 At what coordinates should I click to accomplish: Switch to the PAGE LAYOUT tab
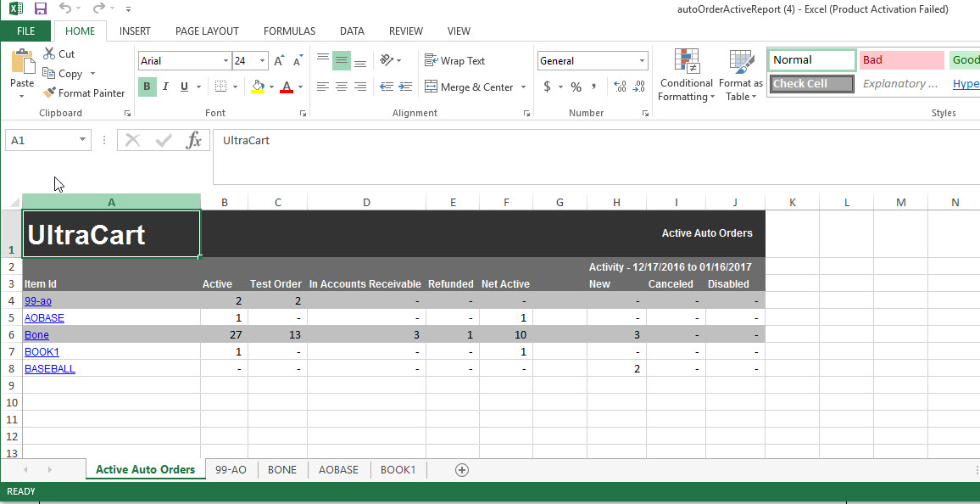[207, 31]
